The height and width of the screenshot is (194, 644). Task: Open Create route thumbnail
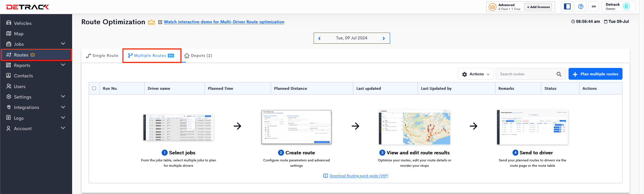(x=297, y=127)
